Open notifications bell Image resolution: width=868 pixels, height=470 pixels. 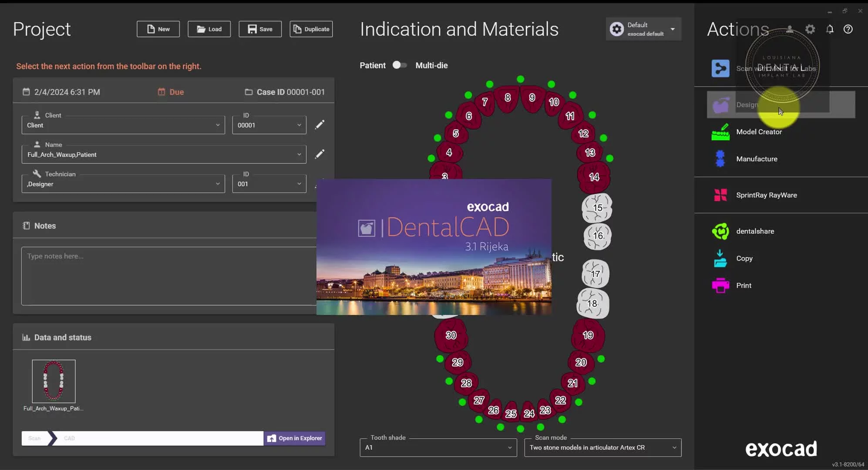pos(830,29)
